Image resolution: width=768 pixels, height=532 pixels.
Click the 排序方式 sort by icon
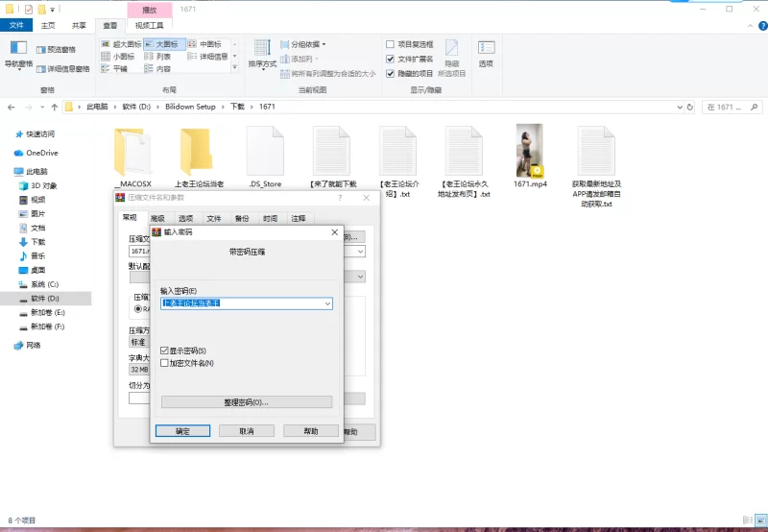tap(261, 53)
